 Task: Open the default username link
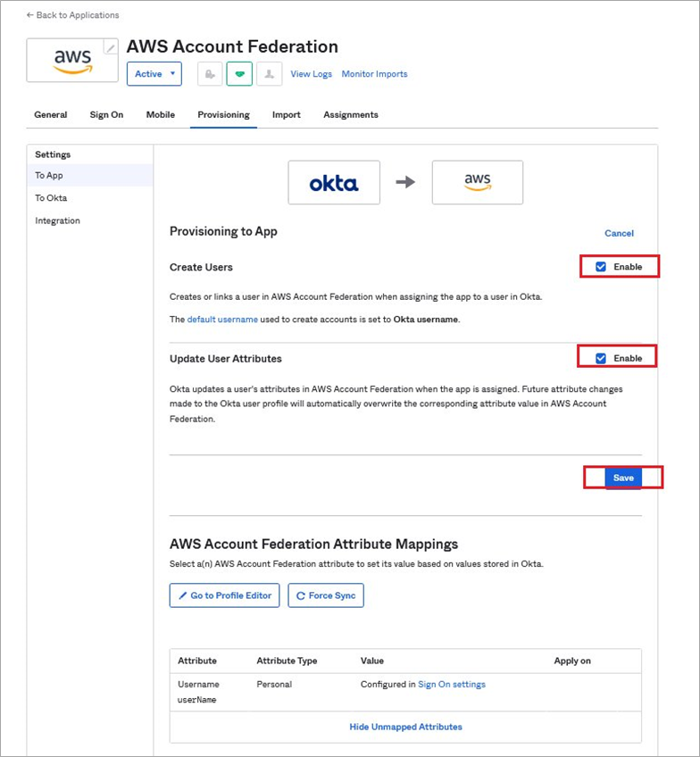click(222, 319)
